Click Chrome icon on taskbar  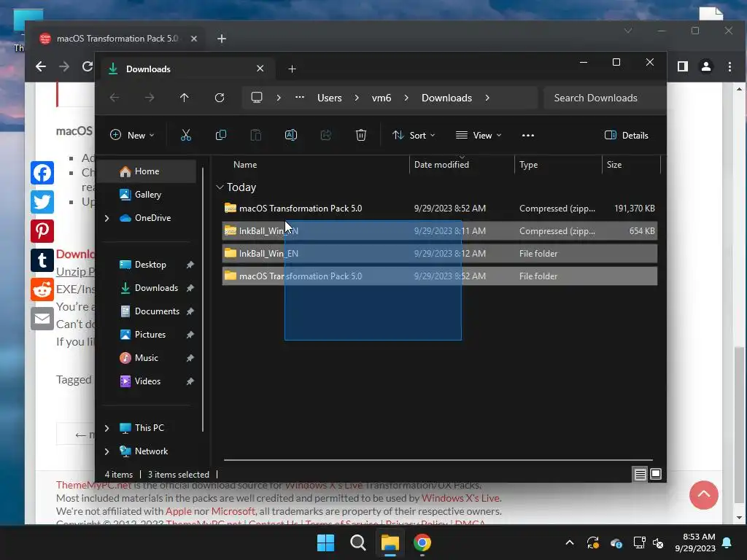[422, 542]
